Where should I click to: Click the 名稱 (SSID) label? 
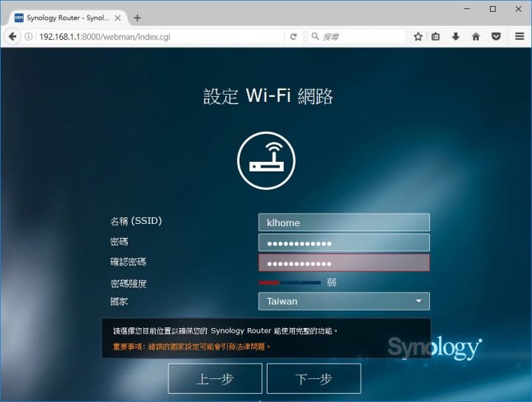coord(136,221)
